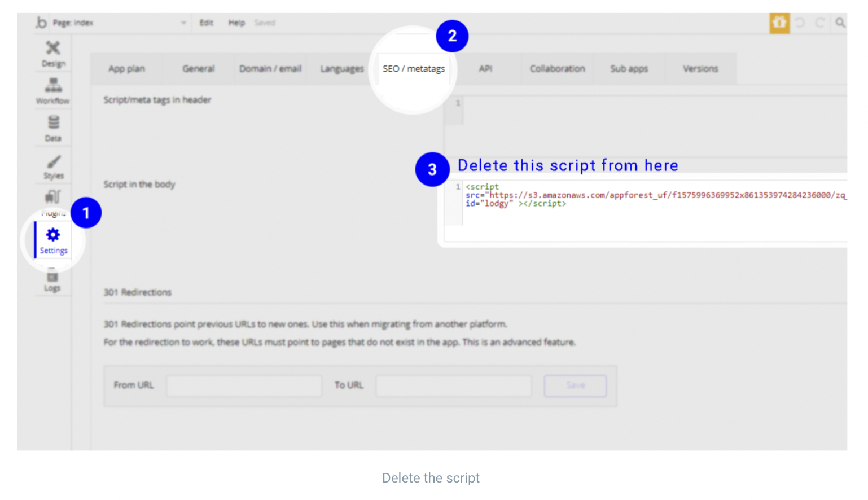Click the 'Script in the body' label
The width and height of the screenshot is (868, 500).
pyautogui.click(x=139, y=185)
